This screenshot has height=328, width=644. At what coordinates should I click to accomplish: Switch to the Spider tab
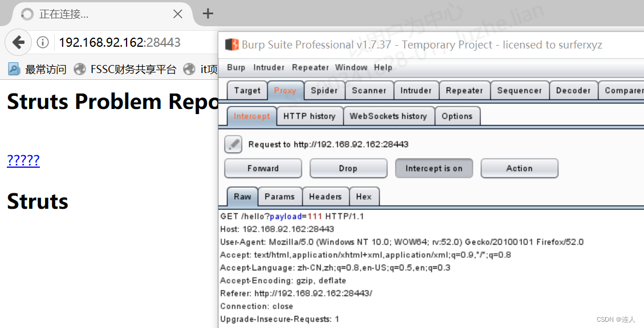[x=324, y=91]
